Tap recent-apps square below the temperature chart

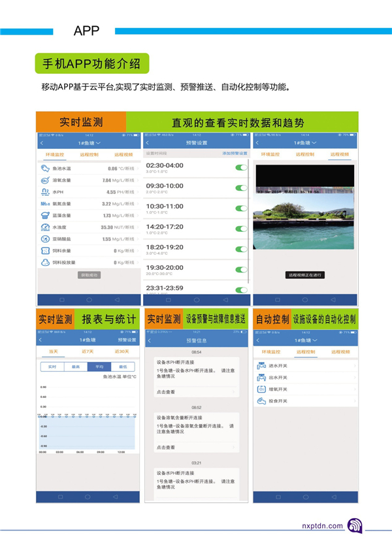[61, 497]
